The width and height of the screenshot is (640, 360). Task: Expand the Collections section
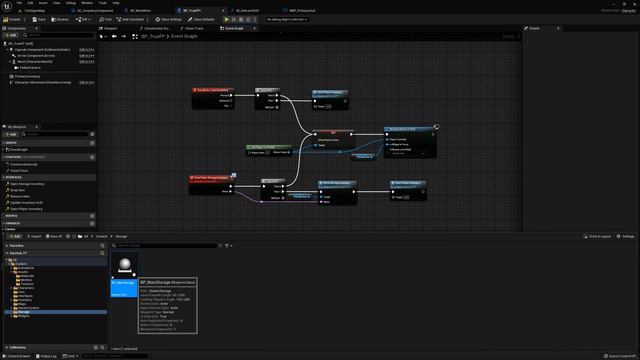[x=7, y=348]
